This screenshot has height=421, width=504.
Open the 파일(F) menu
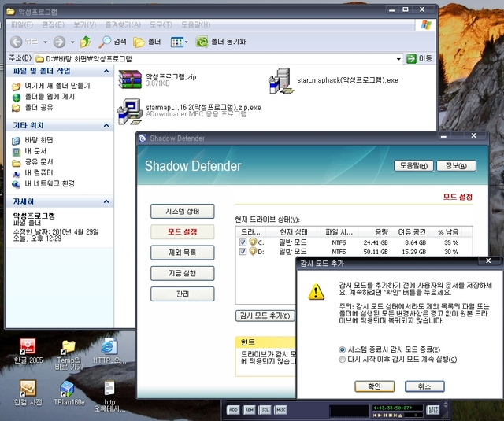[x=21, y=24]
